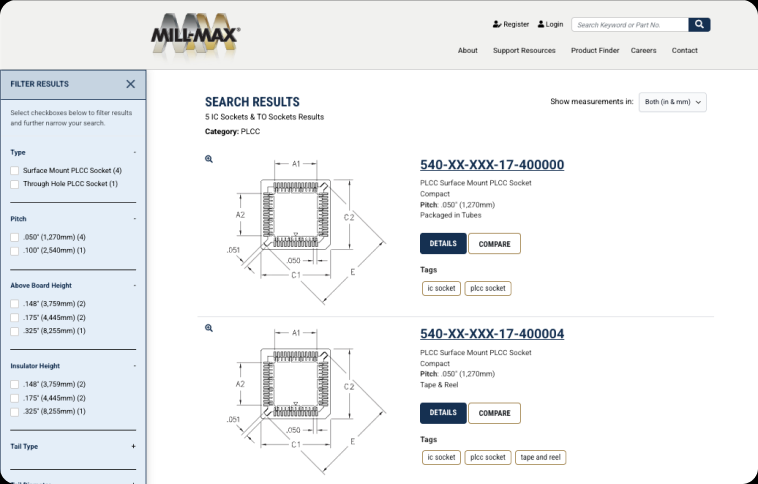The width and height of the screenshot is (758, 484).
Task: Click the Login link
Action: tap(550, 24)
